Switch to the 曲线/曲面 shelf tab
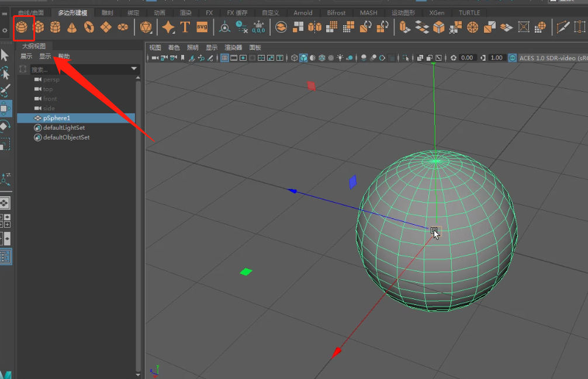588x379 pixels. [31, 13]
